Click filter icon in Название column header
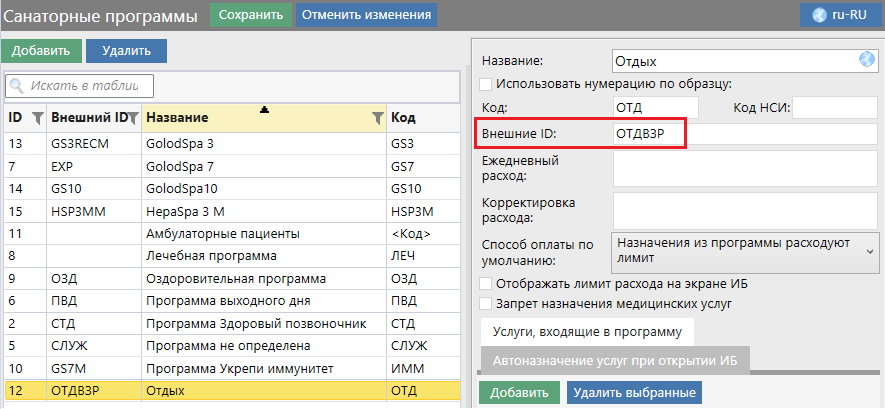885x409 pixels. click(377, 118)
